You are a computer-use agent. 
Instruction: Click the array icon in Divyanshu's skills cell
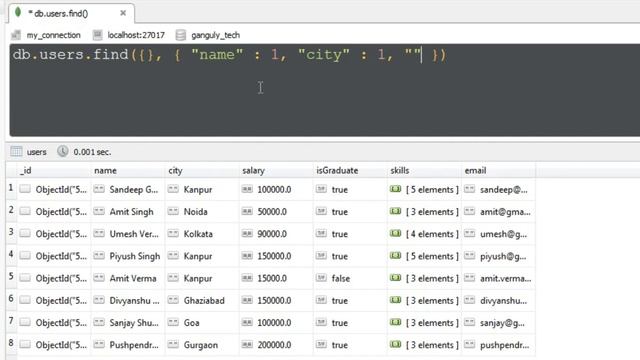pos(395,300)
